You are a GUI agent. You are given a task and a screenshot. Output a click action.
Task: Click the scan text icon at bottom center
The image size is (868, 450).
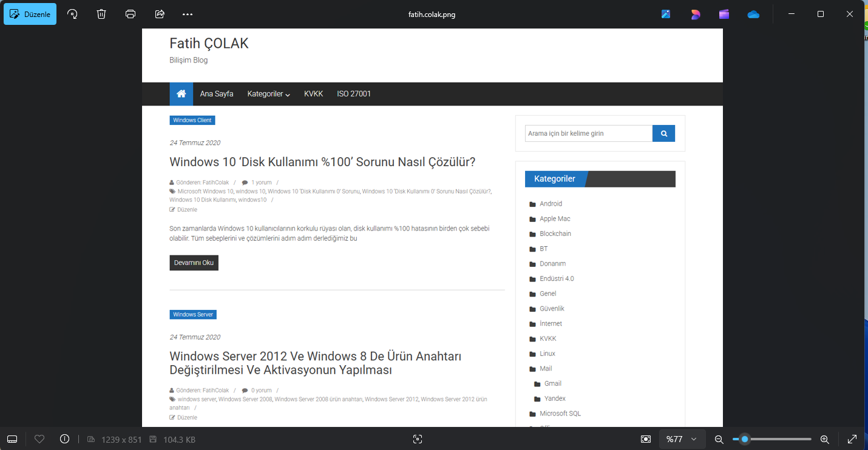tap(417, 439)
